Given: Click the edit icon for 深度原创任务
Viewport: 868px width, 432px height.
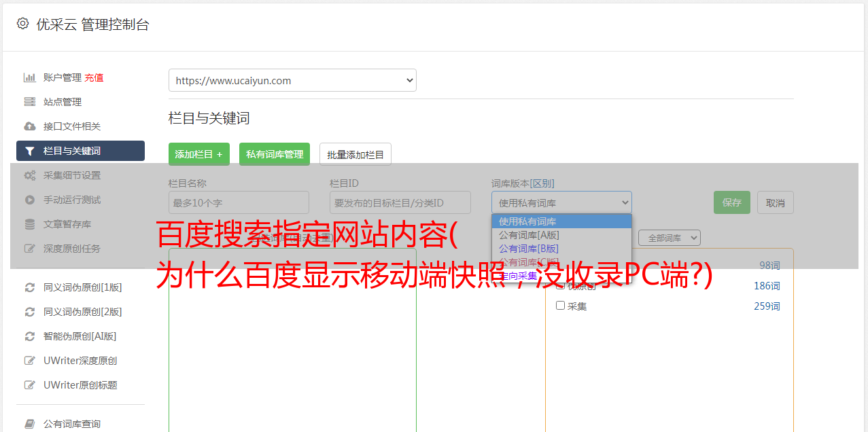Looking at the screenshot, I should pos(29,249).
